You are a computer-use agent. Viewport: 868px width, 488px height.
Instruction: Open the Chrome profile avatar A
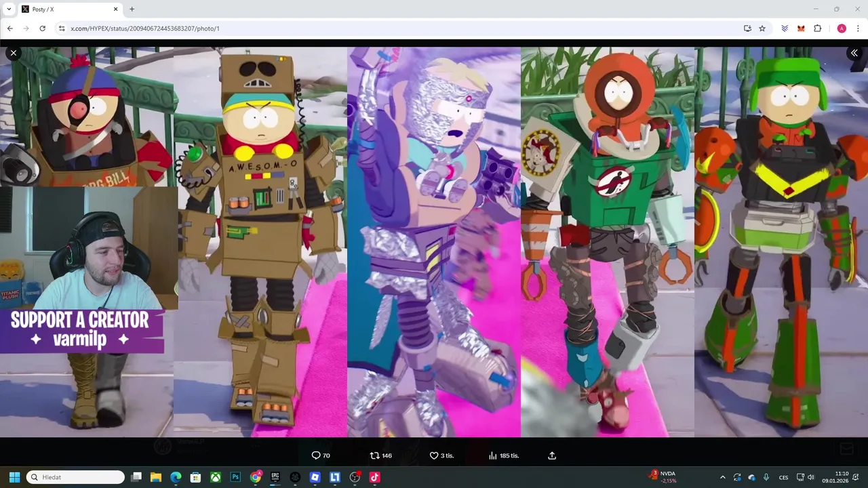[x=842, y=28]
